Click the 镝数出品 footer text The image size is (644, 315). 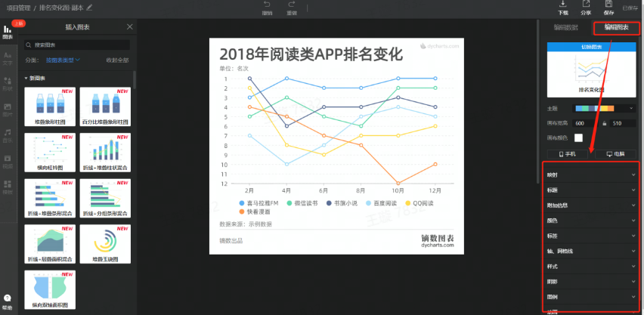[231, 241]
